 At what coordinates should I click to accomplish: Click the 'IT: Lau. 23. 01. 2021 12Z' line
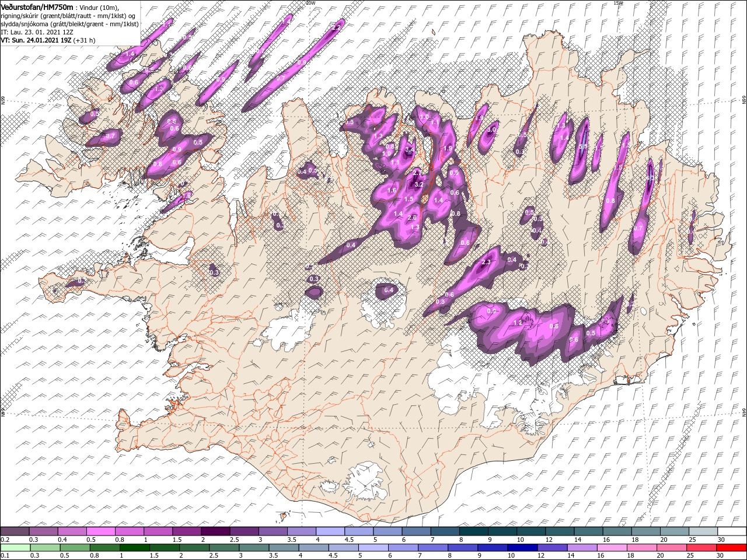36,32
